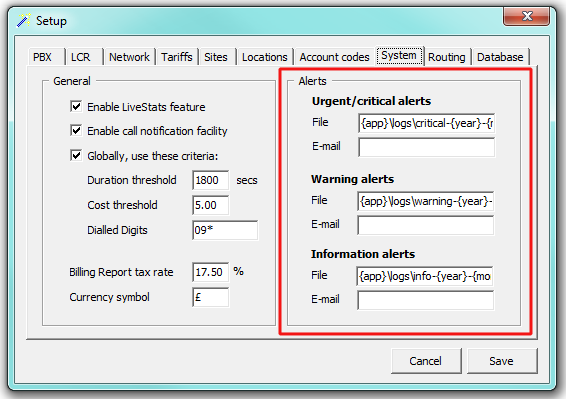Screen dimensions: 566x399
Task: Click the 'Urgent/critical alerts' heading
Action: click(371, 101)
